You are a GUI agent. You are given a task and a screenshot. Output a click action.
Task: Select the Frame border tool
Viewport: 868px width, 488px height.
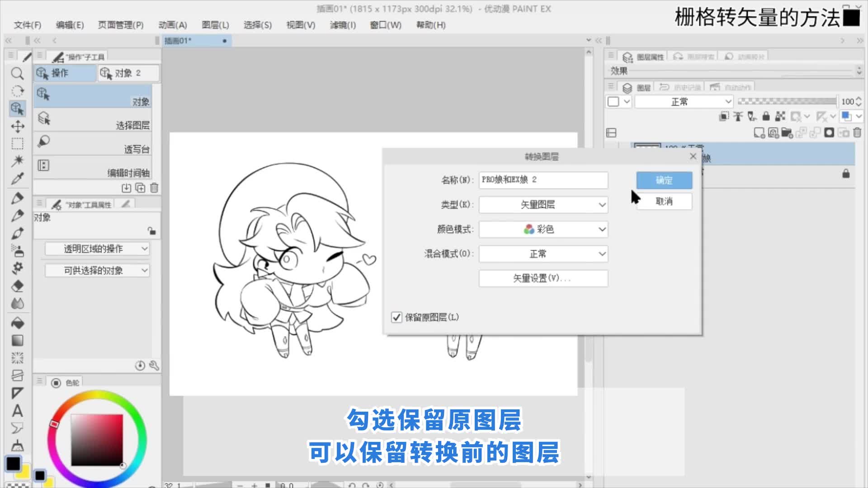(x=17, y=375)
